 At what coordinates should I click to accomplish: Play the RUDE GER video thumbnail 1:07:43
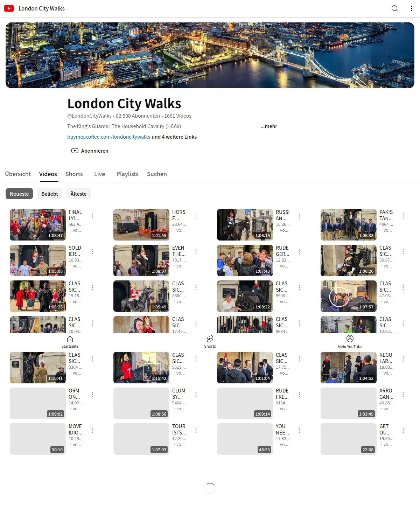point(245,260)
